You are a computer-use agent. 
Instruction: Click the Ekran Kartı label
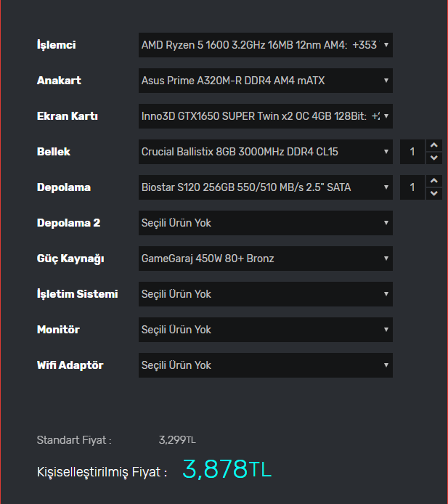[68, 116]
